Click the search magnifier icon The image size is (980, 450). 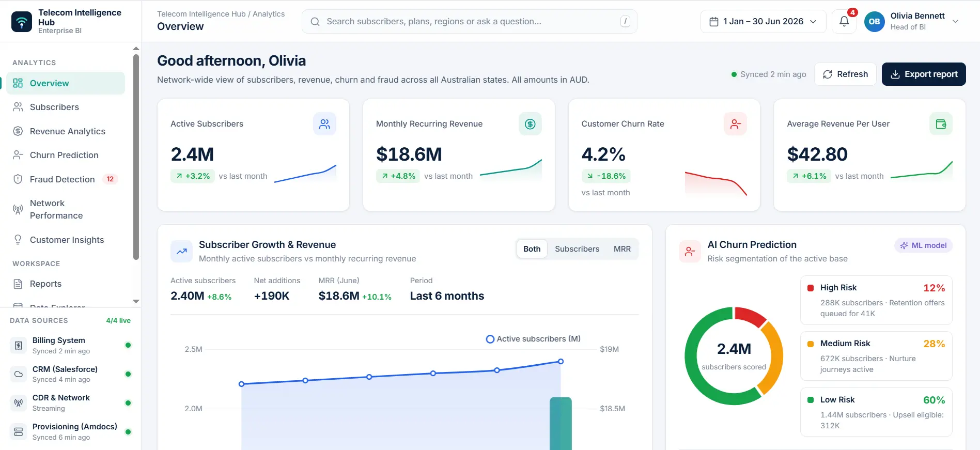point(315,22)
